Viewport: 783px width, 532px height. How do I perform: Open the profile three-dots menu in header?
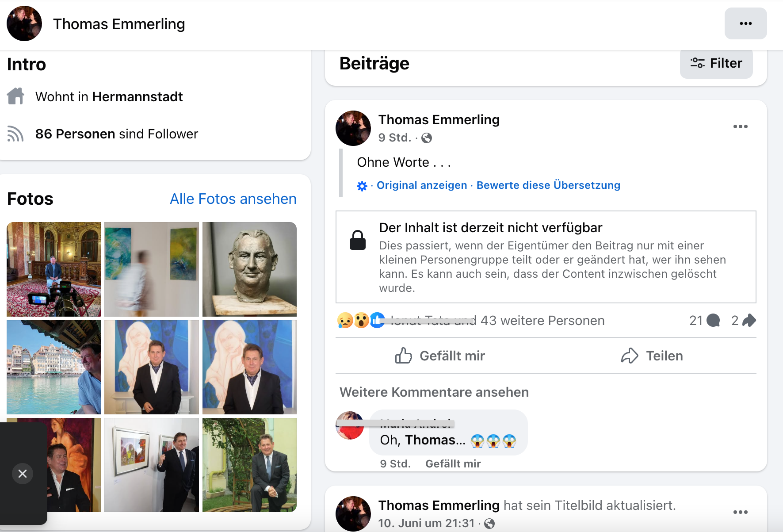coord(745,23)
